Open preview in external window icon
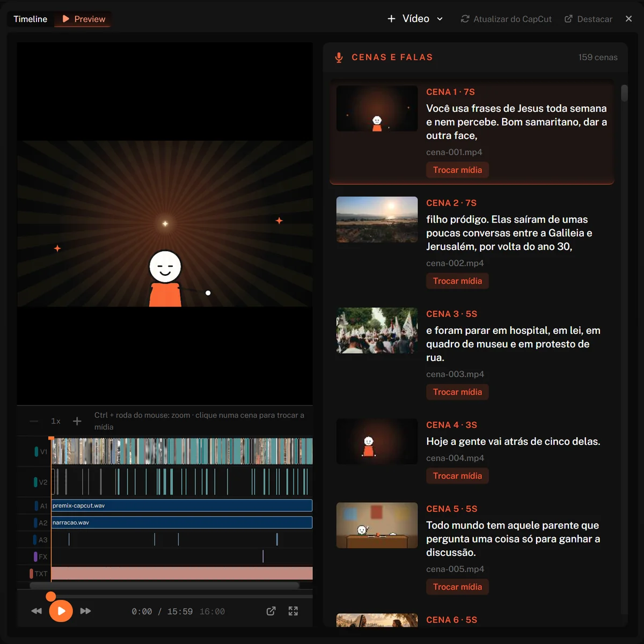Image resolution: width=644 pixels, height=644 pixels. point(271,611)
